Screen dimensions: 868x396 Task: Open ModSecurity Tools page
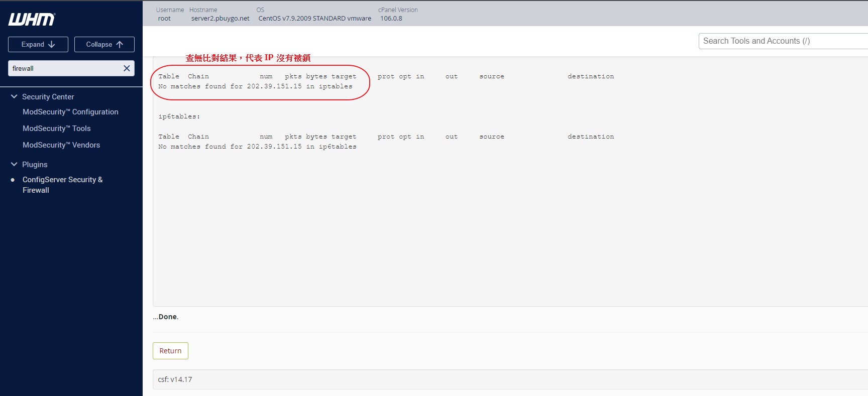pos(56,128)
